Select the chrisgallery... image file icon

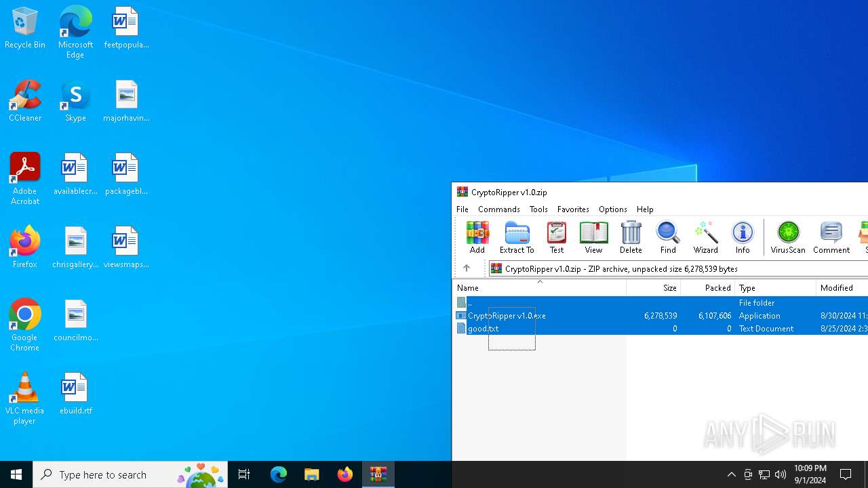coord(75,247)
